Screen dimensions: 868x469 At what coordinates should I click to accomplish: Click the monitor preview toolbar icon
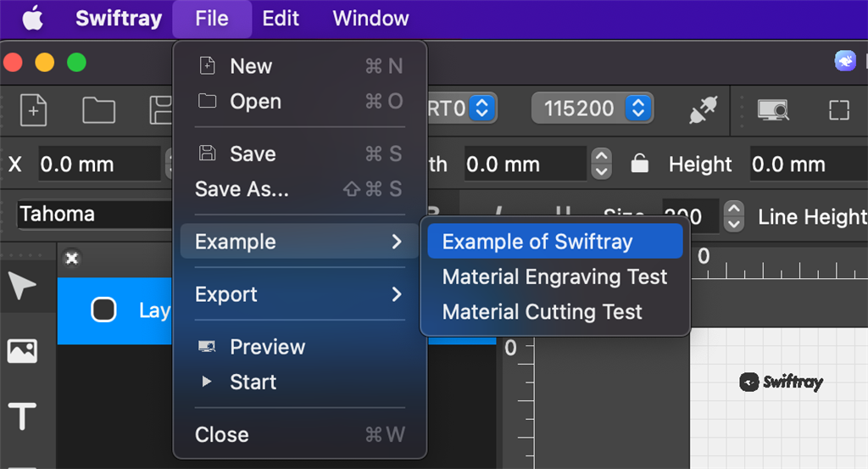point(773,109)
